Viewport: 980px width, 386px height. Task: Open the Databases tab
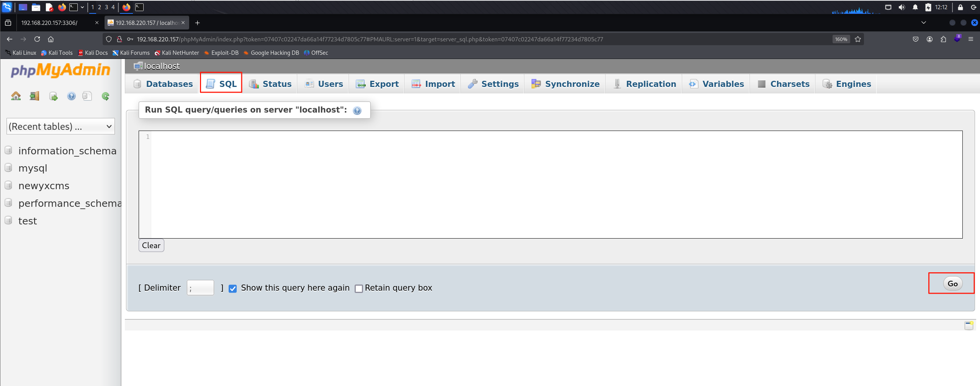point(163,84)
